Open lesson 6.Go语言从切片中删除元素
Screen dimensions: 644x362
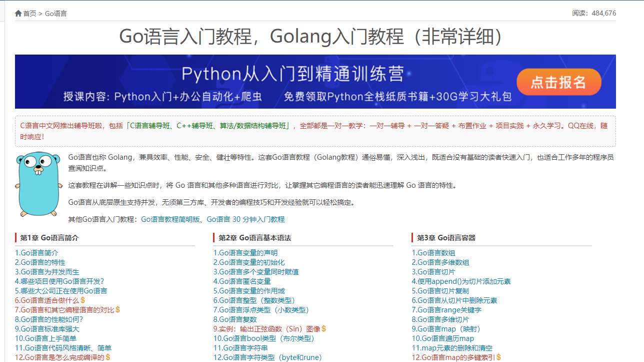click(x=454, y=300)
